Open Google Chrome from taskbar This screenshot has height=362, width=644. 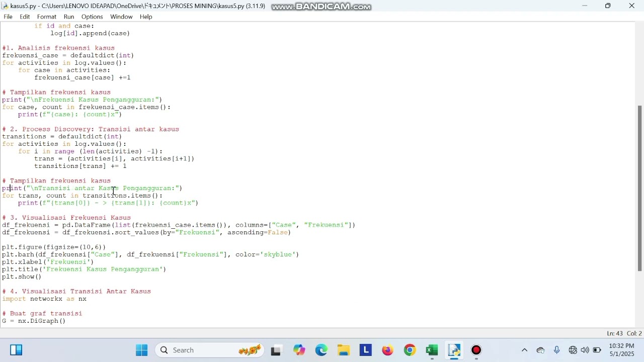pos(410,350)
